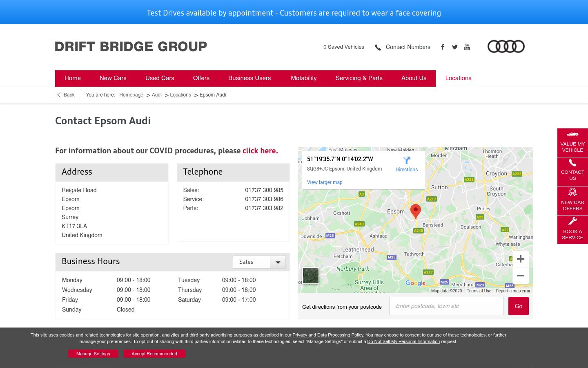The width and height of the screenshot is (588, 368).
Task: Click the Directions arrow icon on map
Action: pos(407,160)
